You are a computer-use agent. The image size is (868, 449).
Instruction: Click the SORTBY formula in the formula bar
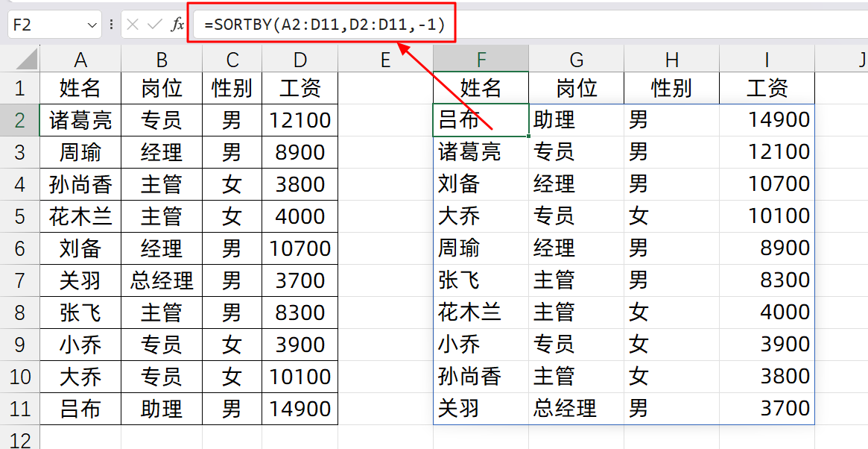(324, 25)
